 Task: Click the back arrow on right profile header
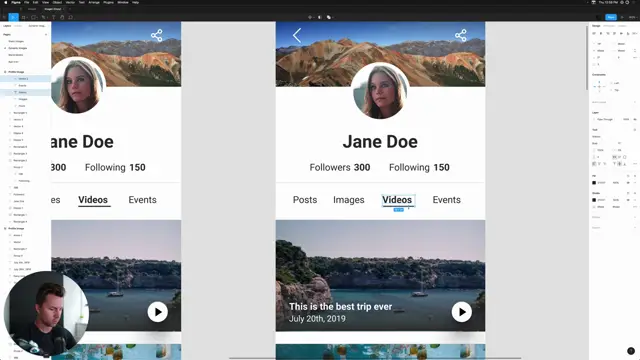297,35
